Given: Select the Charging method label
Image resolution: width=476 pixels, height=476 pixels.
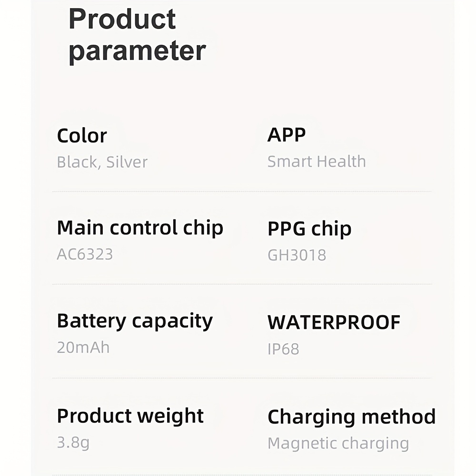Looking at the screenshot, I should pyautogui.click(x=352, y=417).
